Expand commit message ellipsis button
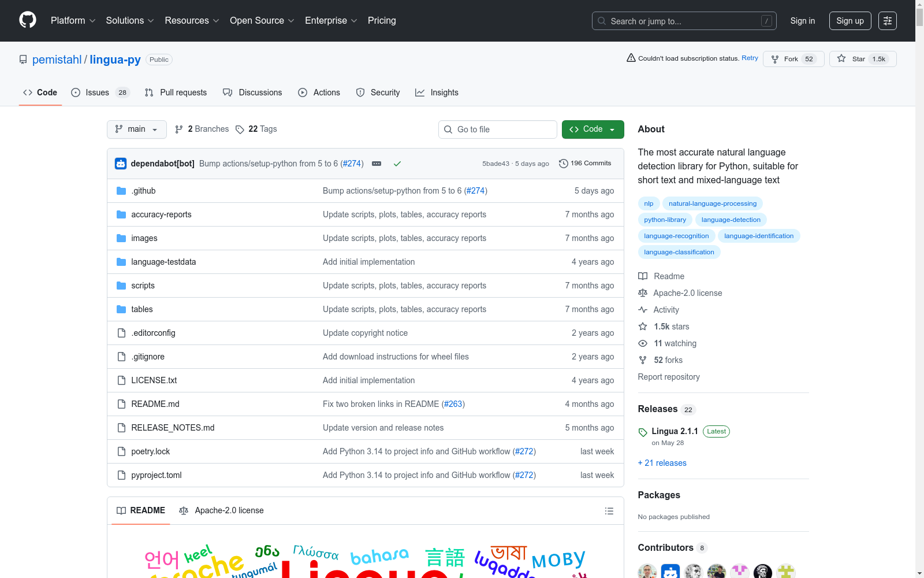The width and height of the screenshot is (924, 578). pos(377,164)
